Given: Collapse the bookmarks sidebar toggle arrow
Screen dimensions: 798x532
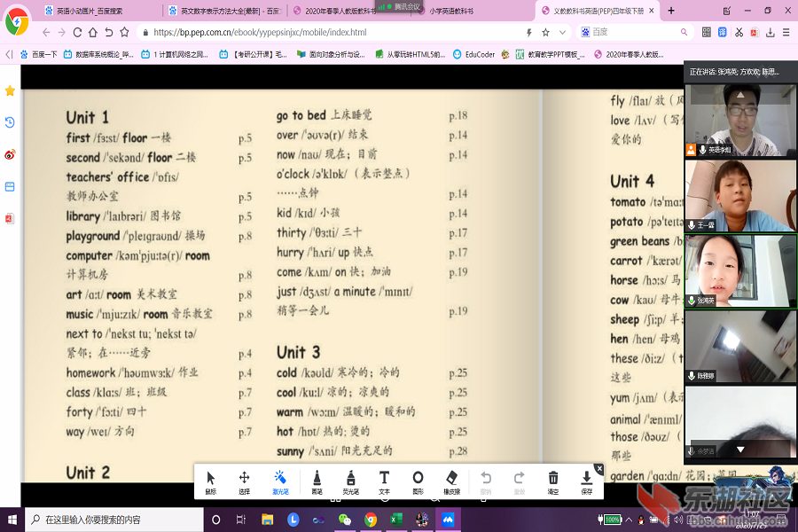Looking at the screenshot, I should (9, 54).
